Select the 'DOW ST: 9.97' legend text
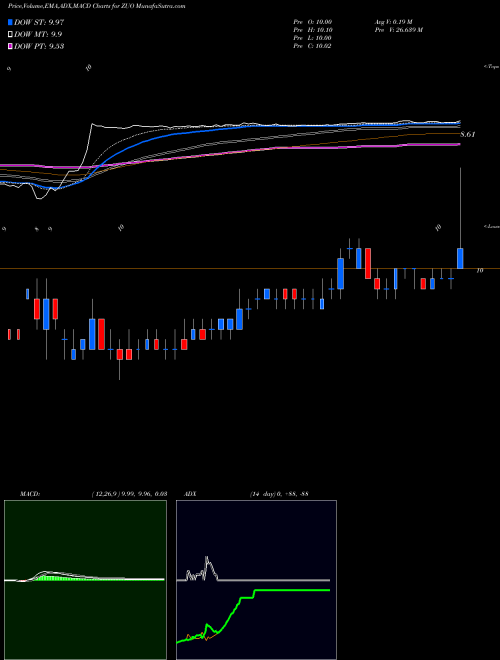This screenshot has width=500, height=660. tap(39, 22)
